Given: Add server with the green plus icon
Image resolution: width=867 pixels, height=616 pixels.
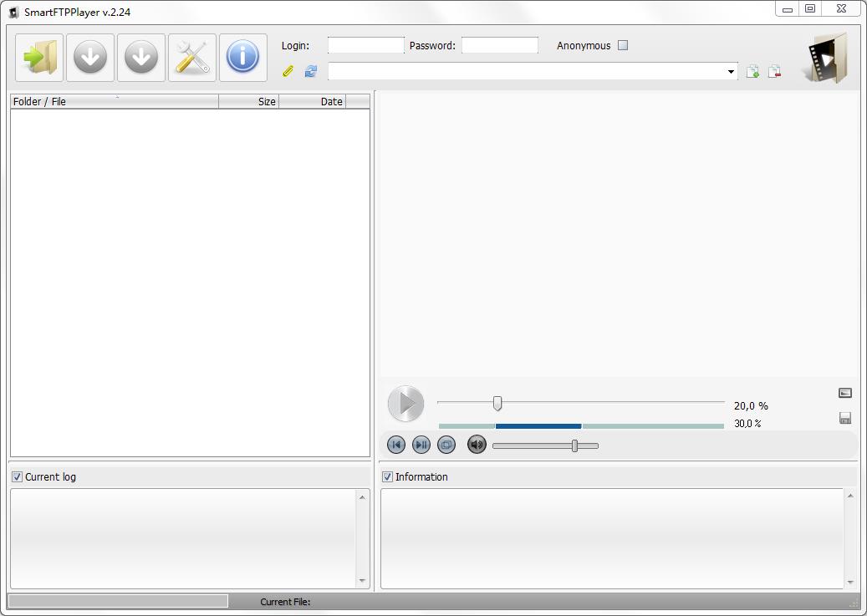Looking at the screenshot, I should (x=752, y=72).
